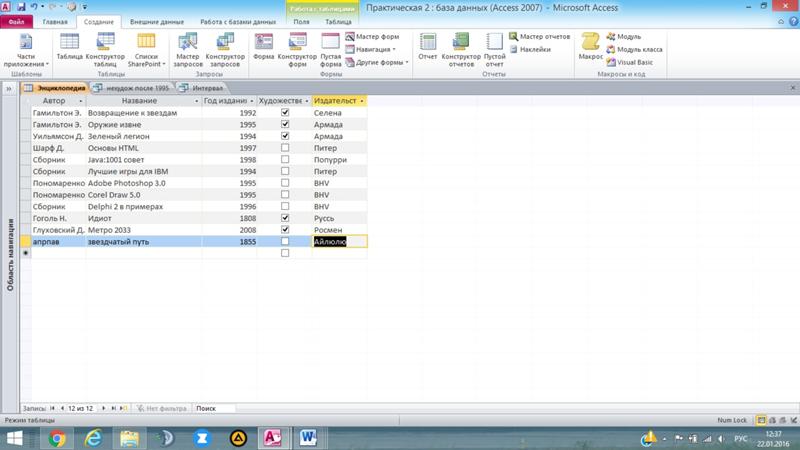Viewport: 800px width, 450px height.
Task: Open Название column filter dropdown
Action: [197, 101]
